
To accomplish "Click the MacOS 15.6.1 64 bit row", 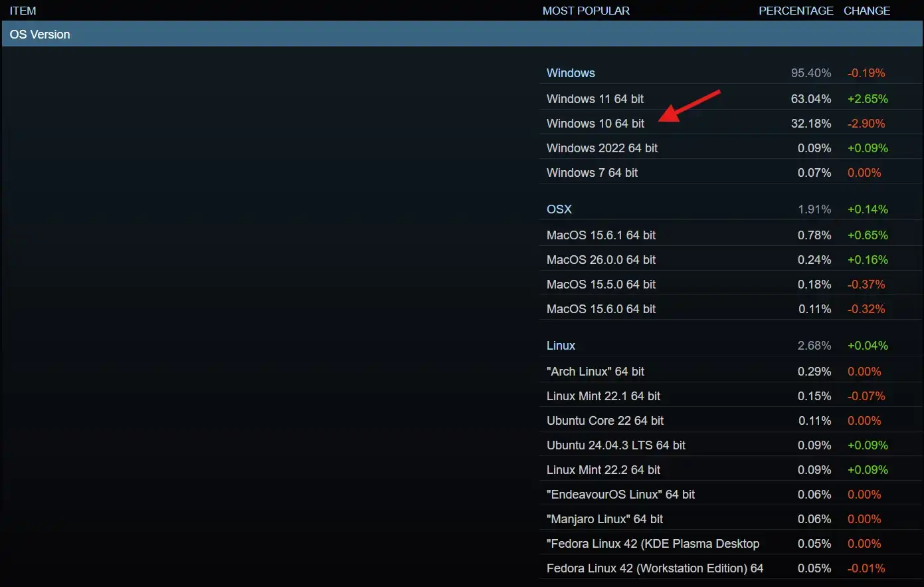I will coord(601,235).
